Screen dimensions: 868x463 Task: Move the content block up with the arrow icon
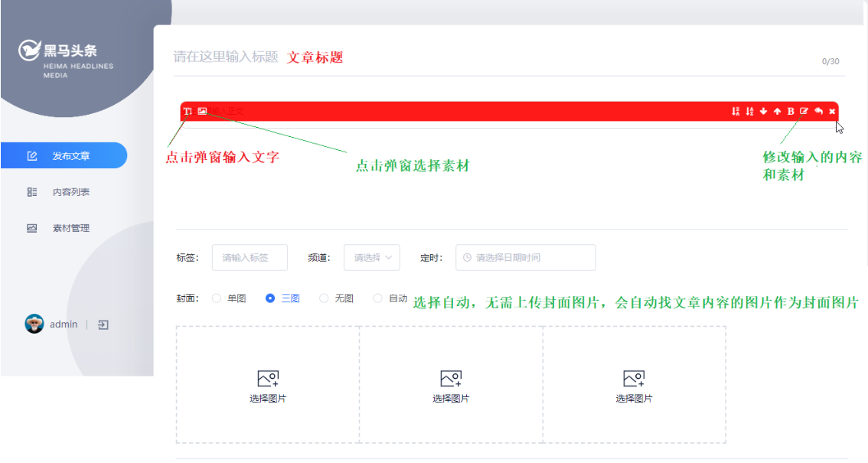(x=777, y=111)
